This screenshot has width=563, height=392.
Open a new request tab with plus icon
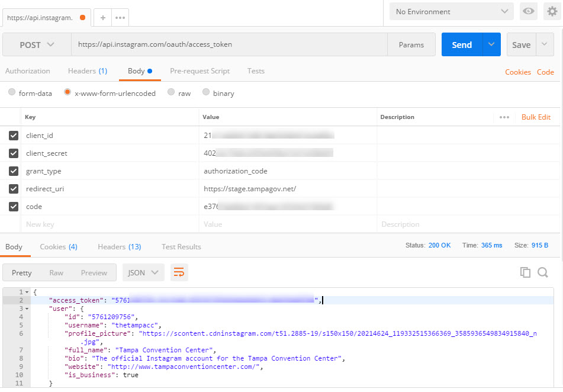click(x=102, y=18)
